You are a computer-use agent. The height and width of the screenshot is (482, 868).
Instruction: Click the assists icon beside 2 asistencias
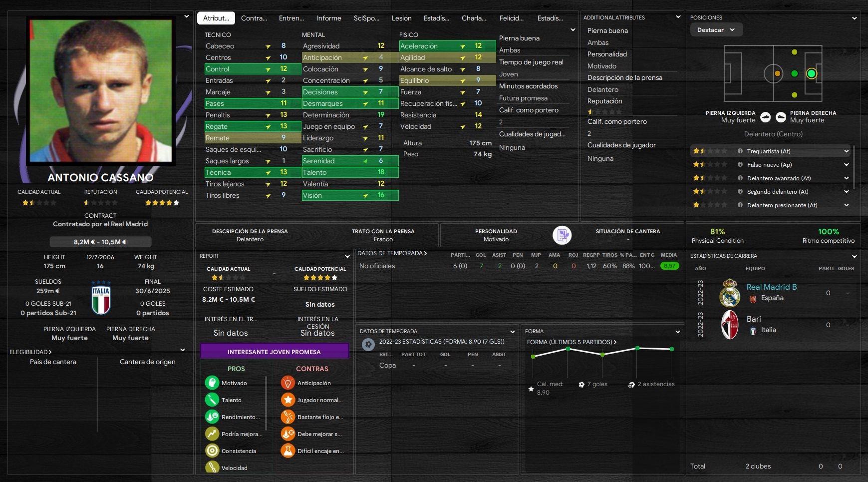click(x=631, y=384)
